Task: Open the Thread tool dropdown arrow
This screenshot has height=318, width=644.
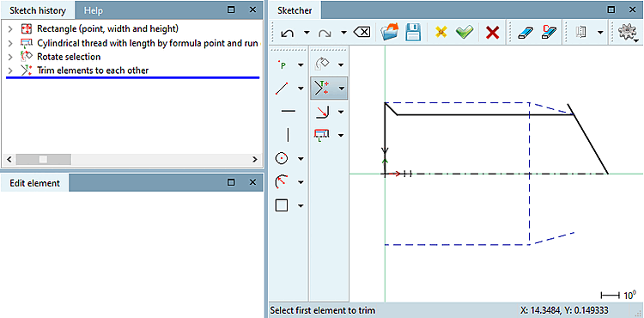Action: tap(341, 135)
